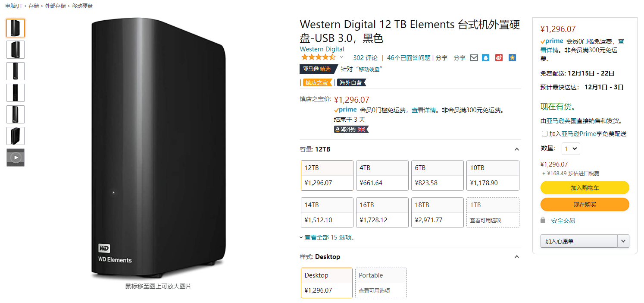View the second product thumbnail image
Viewport: 644px width, 303px height.
point(16,50)
